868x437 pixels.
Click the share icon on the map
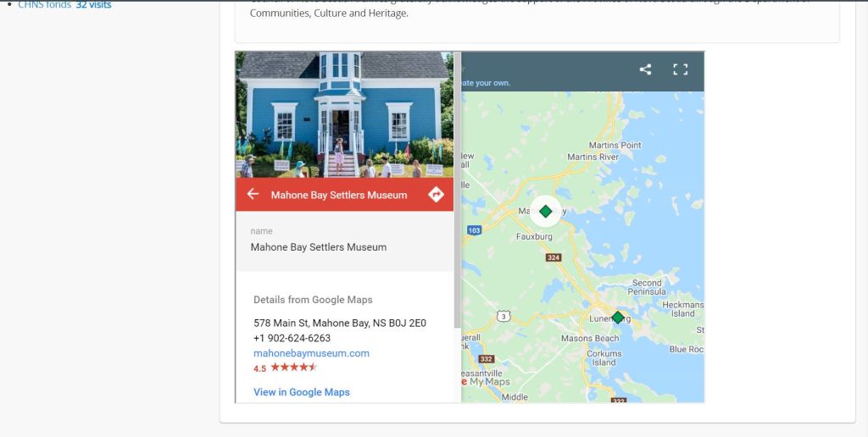(x=645, y=69)
